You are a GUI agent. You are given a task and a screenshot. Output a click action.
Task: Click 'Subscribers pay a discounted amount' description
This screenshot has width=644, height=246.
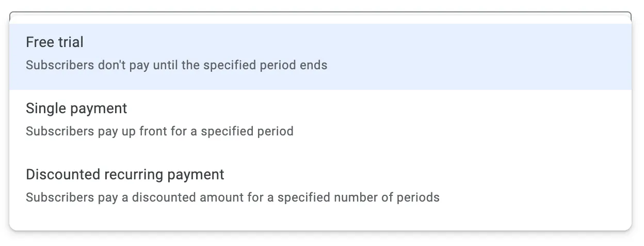232,197
